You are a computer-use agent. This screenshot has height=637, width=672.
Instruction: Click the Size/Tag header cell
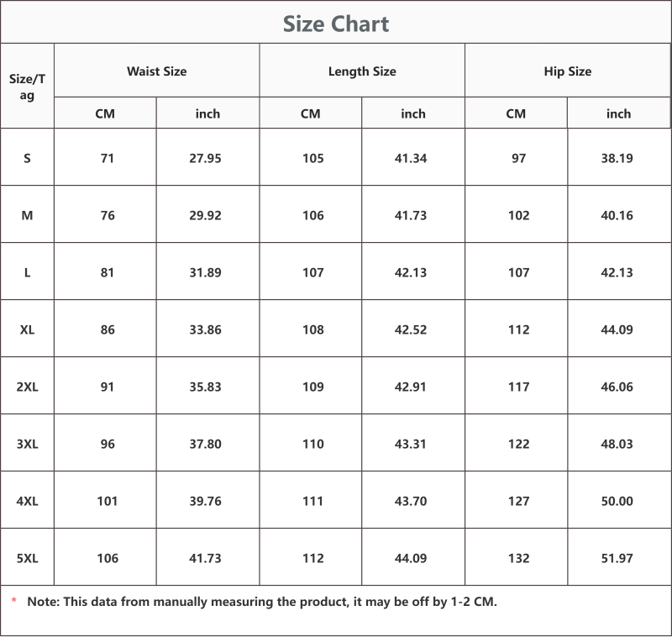click(x=27, y=87)
